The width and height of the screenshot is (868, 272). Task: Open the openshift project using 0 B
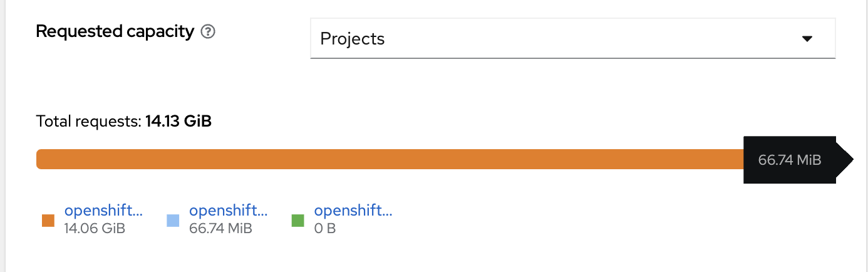click(353, 211)
